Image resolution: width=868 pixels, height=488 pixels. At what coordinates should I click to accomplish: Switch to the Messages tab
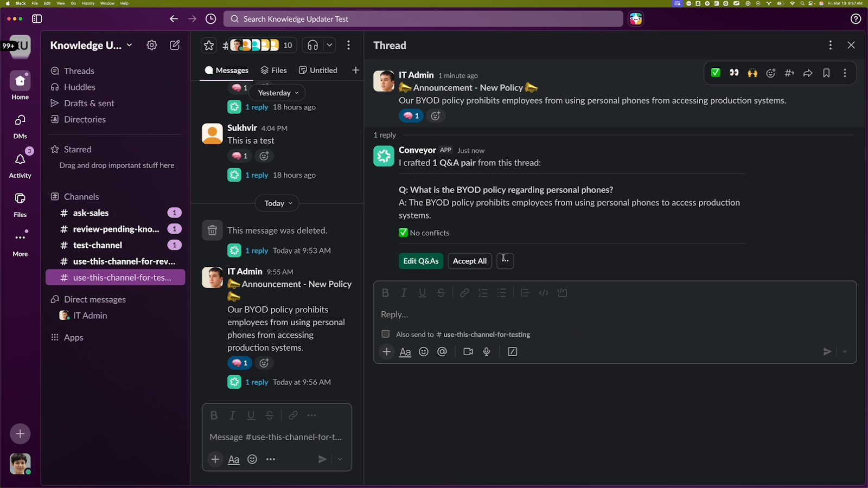(x=226, y=70)
